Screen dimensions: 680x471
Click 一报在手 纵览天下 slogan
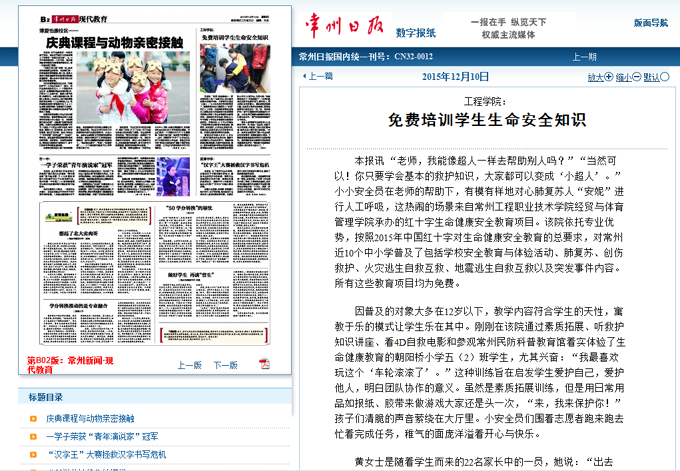click(508, 22)
